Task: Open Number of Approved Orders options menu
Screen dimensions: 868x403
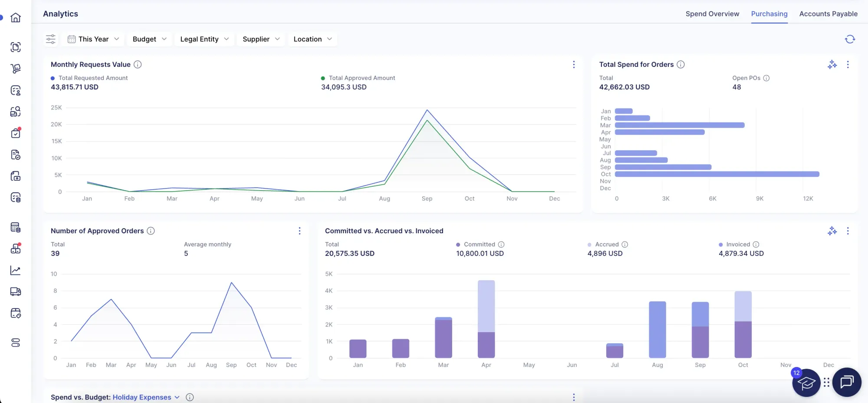Action: tap(299, 231)
